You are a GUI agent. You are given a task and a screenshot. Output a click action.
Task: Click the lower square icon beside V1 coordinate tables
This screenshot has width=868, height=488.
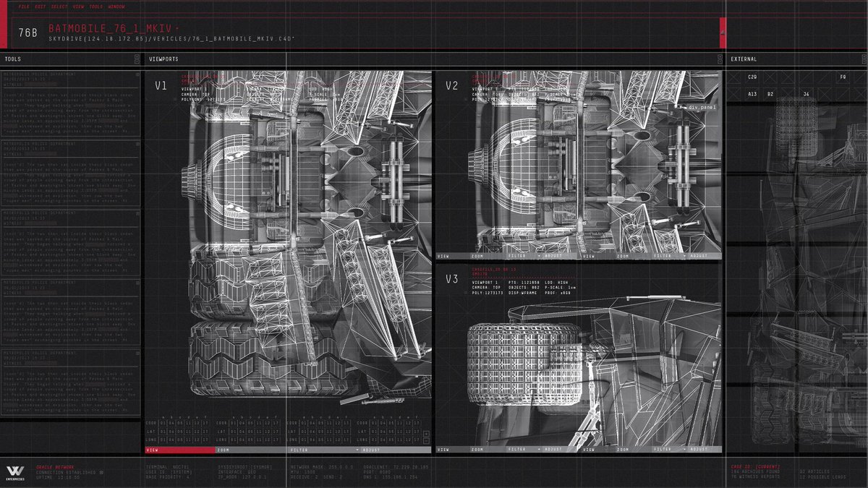426,441
